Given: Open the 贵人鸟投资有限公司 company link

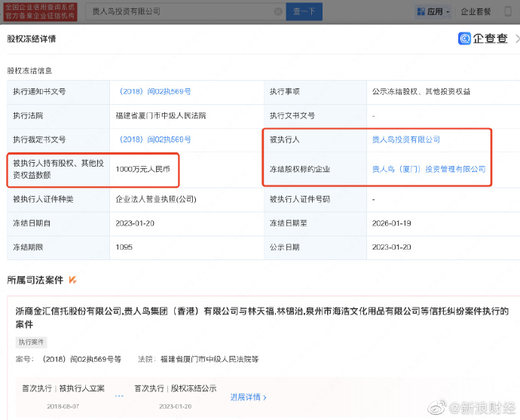Looking at the screenshot, I should 406,139.
